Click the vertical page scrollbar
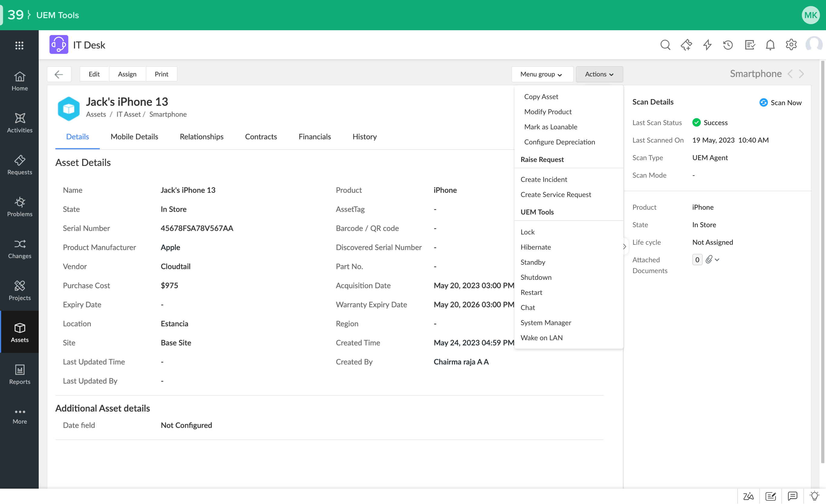The height and width of the screenshot is (504, 826). [822, 262]
